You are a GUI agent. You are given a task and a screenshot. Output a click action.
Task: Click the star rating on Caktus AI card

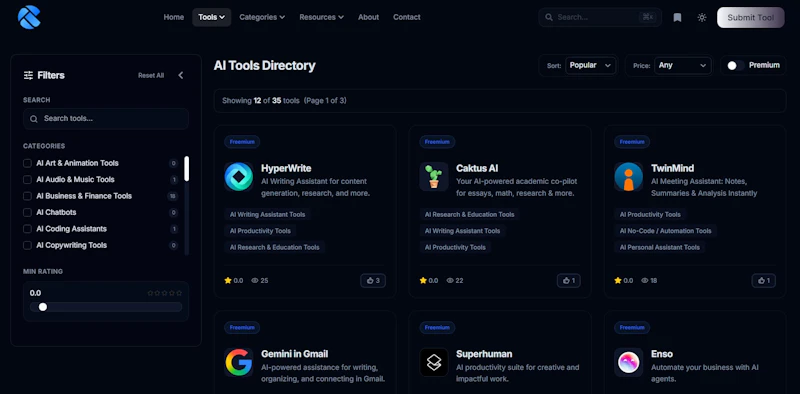click(x=429, y=281)
